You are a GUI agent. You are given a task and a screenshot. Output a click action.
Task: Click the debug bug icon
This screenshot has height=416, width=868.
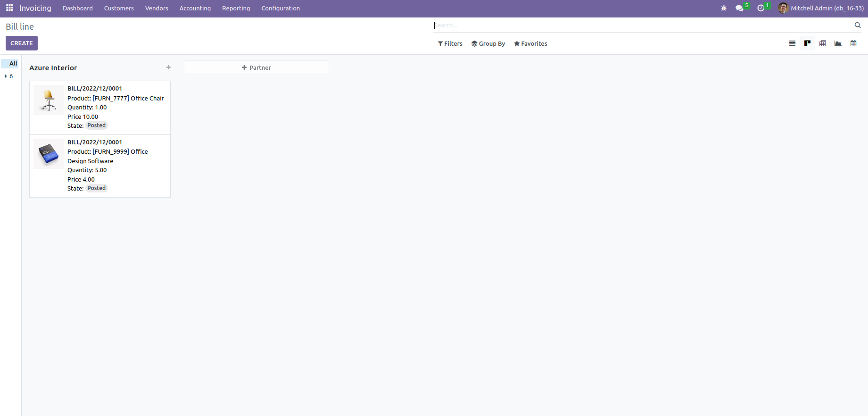click(x=724, y=8)
